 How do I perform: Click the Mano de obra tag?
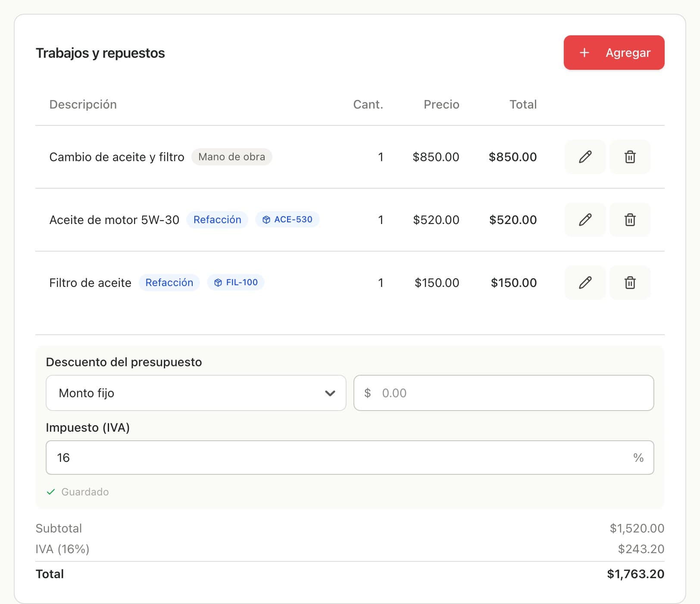coord(231,157)
